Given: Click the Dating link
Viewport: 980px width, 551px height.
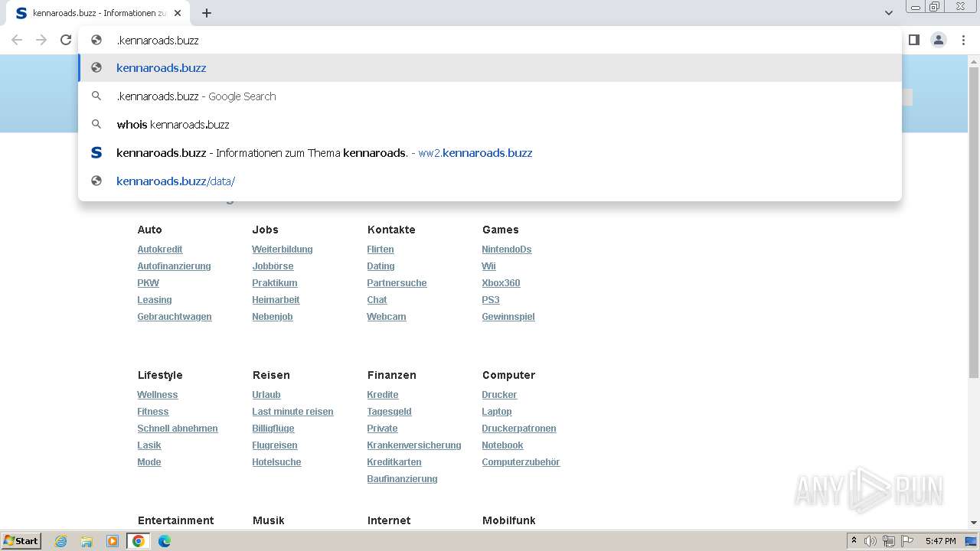Looking at the screenshot, I should pyautogui.click(x=381, y=266).
